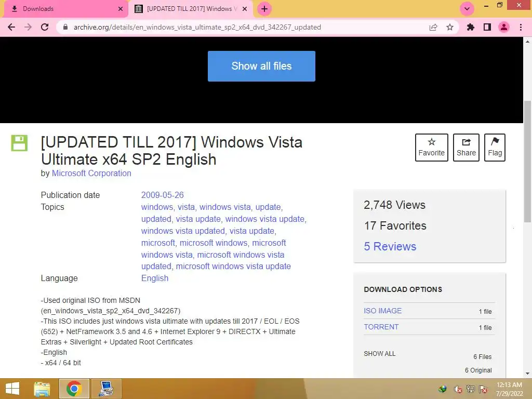The height and width of the screenshot is (399, 532).
Task: Click the muted volume tray icon
Action: pos(458,389)
